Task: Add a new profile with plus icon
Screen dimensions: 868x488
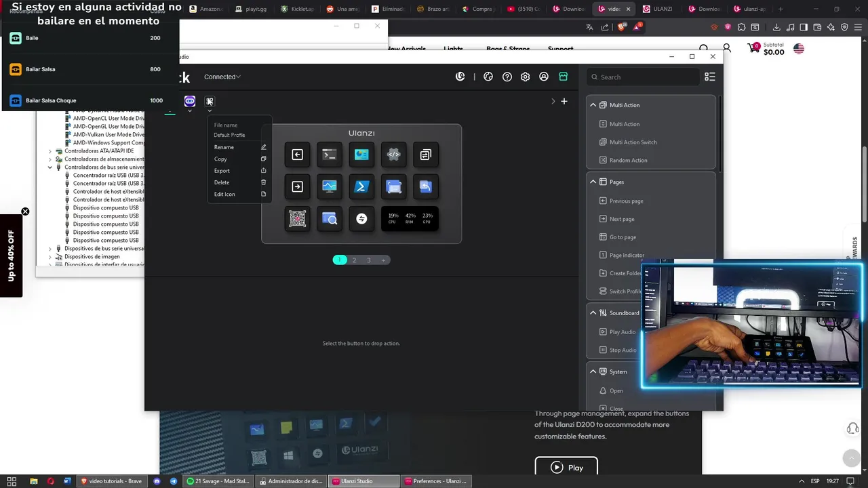Action: coord(564,101)
